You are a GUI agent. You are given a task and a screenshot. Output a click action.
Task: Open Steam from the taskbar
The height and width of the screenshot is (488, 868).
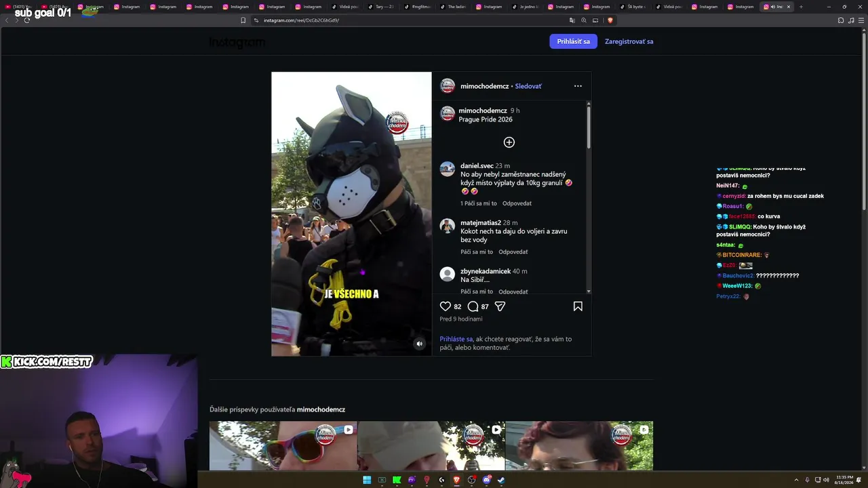tap(501, 480)
